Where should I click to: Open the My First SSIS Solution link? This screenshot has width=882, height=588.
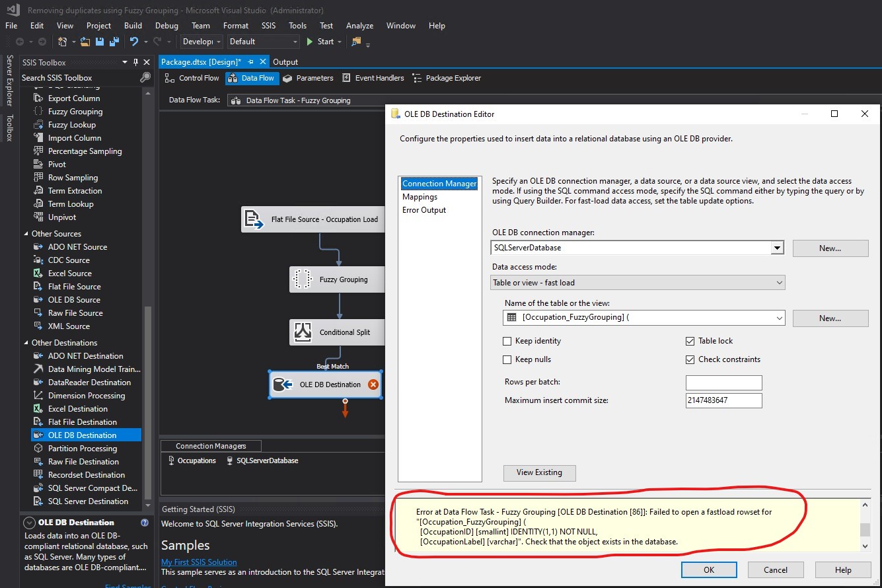pyautogui.click(x=199, y=562)
